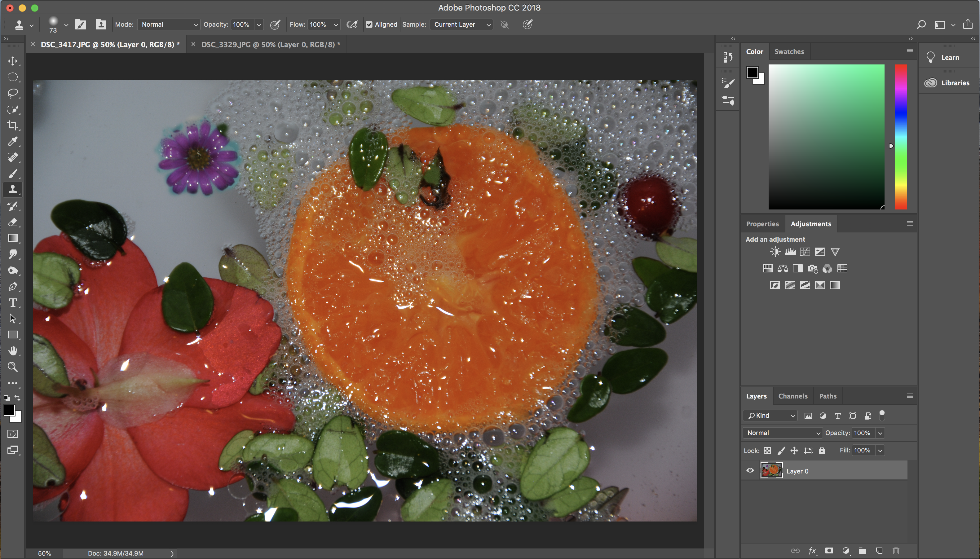The height and width of the screenshot is (559, 980).
Task: Expand the layer Kind filter dropdown
Action: click(770, 416)
